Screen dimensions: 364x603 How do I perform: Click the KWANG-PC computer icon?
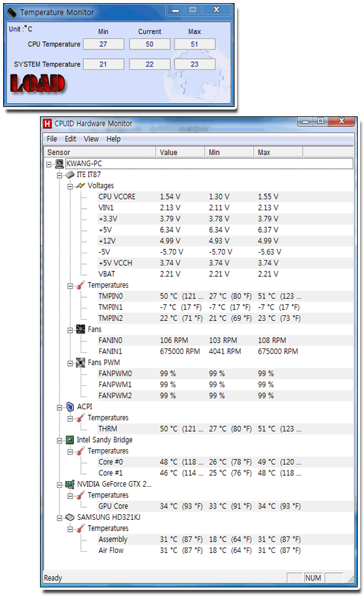[x=59, y=164]
